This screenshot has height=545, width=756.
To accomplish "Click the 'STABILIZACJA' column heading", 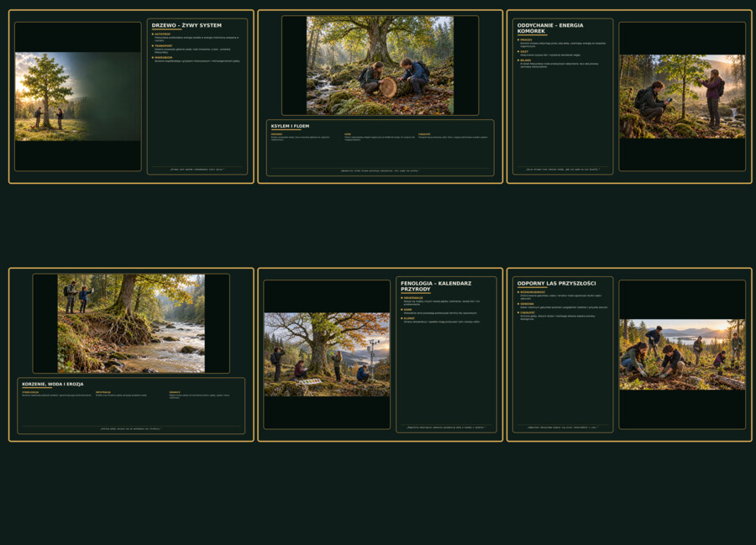I will pos(30,392).
